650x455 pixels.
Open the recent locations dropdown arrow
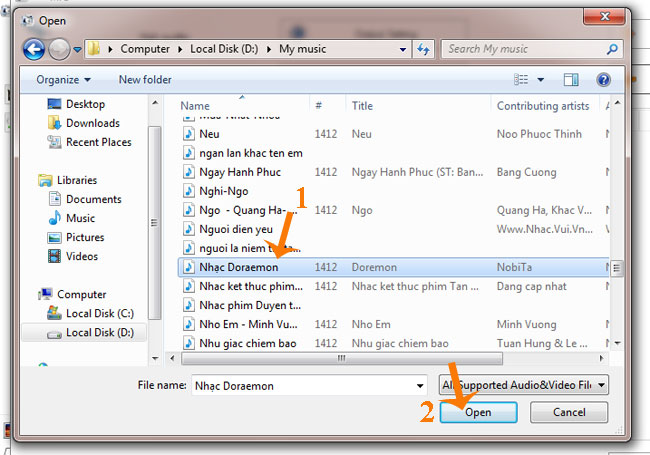tap(77, 50)
